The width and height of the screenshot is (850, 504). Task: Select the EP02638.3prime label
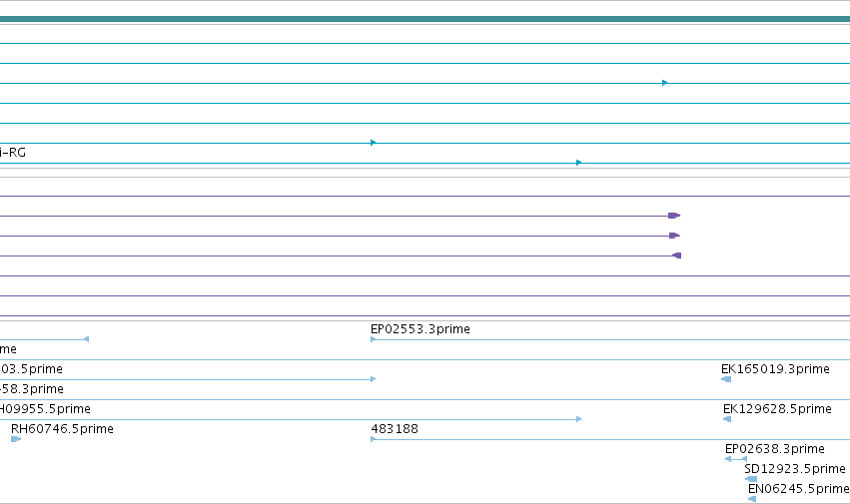click(775, 449)
